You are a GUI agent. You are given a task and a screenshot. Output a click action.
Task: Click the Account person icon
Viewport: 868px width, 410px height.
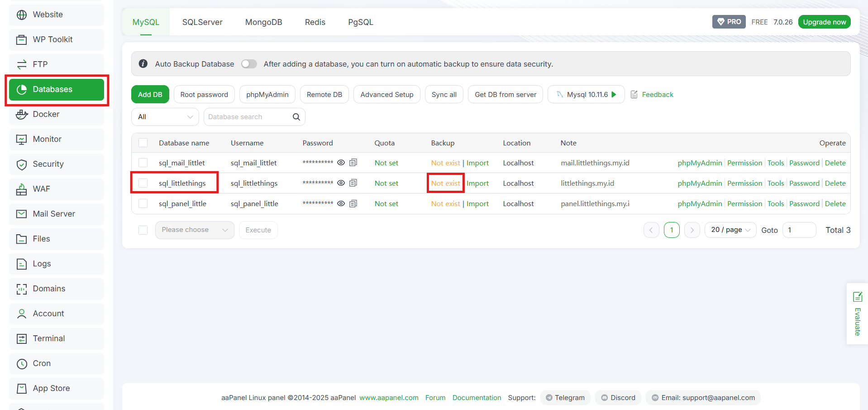[22, 314]
